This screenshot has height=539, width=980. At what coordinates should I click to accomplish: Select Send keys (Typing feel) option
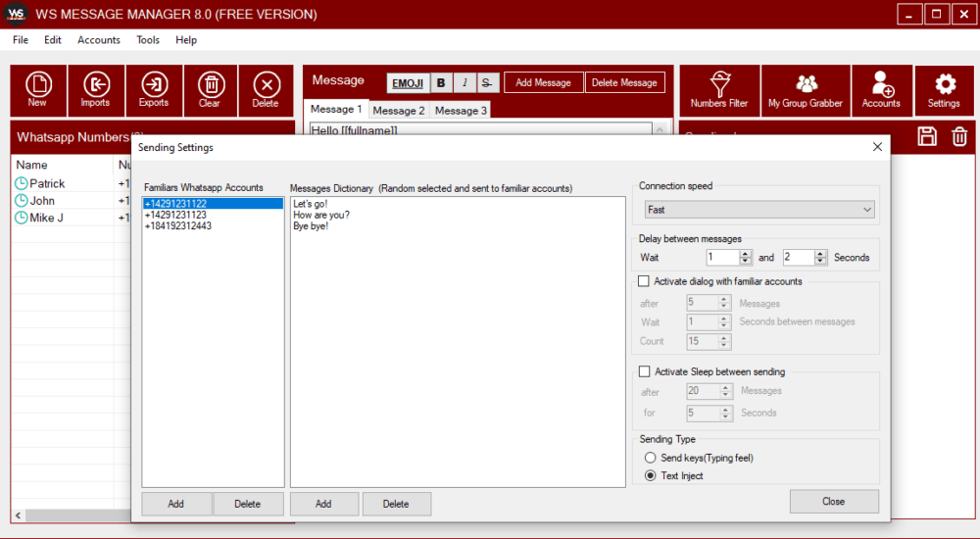tap(651, 458)
